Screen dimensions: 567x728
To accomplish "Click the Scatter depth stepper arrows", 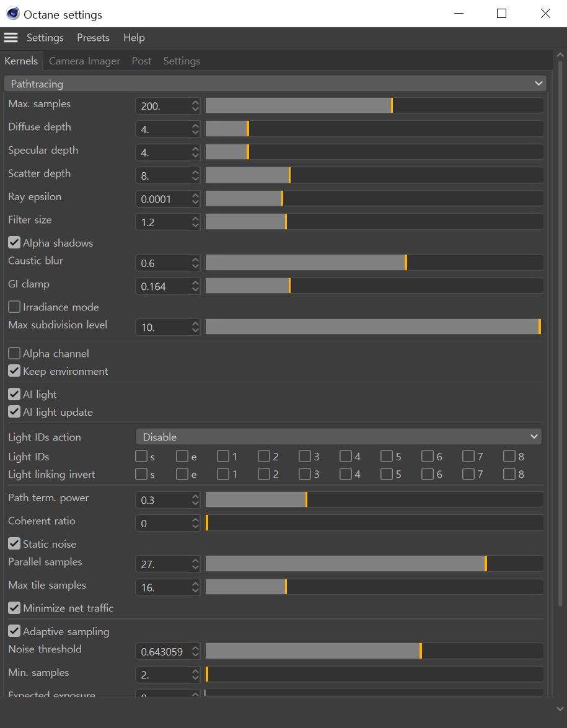I will point(195,175).
